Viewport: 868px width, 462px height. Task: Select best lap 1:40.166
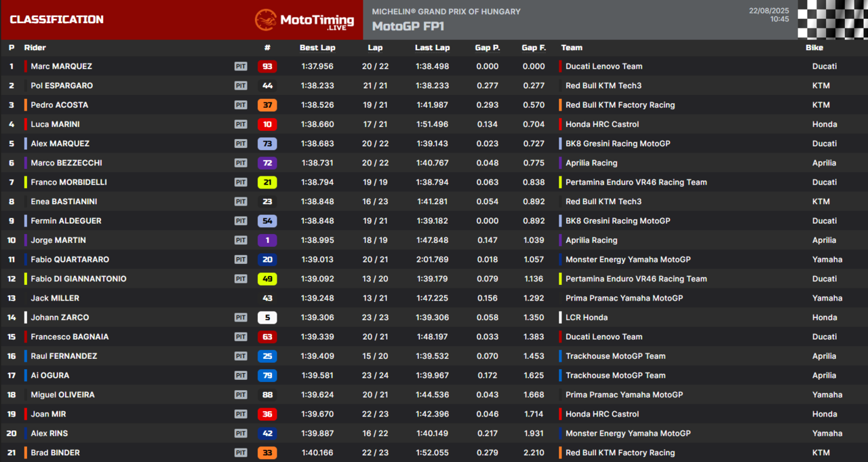tap(317, 453)
